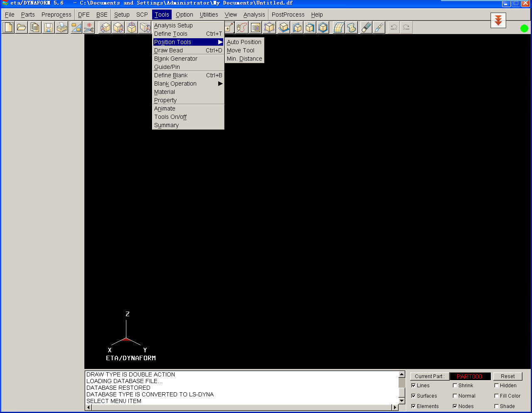Screen dimensions: 532x413
Task: Click the Undo arrow icon
Action: [x=394, y=28]
